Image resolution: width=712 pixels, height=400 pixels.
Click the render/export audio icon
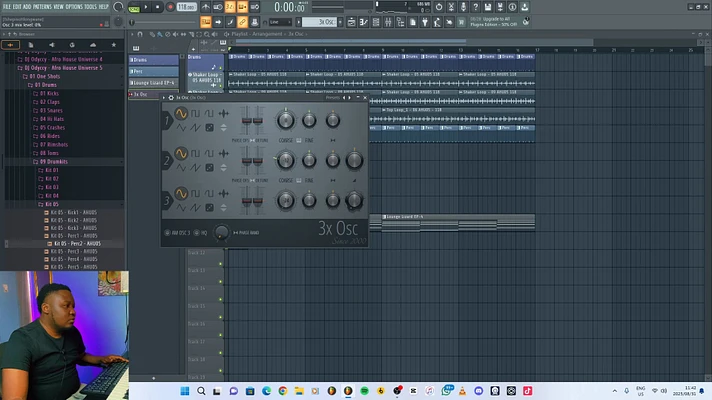(x=500, y=7)
